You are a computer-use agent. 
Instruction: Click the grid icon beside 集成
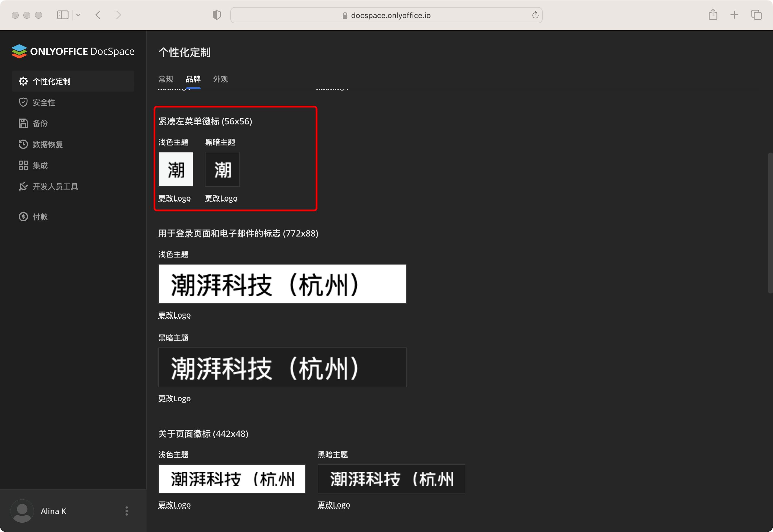[23, 165]
